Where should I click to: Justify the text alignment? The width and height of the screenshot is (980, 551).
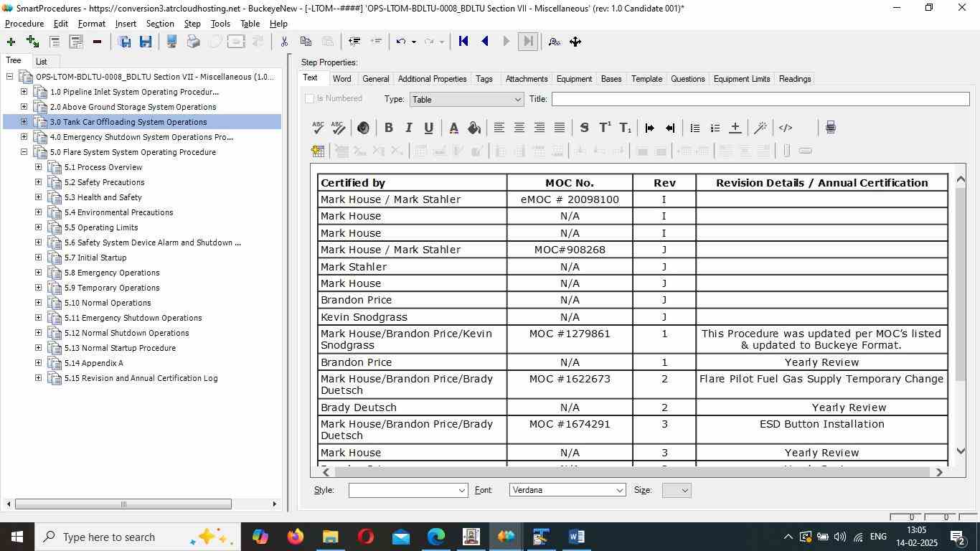(559, 128)
